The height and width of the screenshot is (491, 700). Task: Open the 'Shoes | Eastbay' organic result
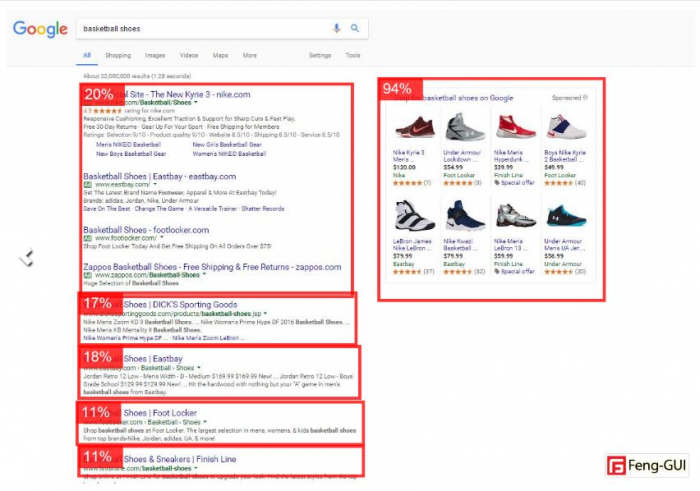click(x=153, y=358)
